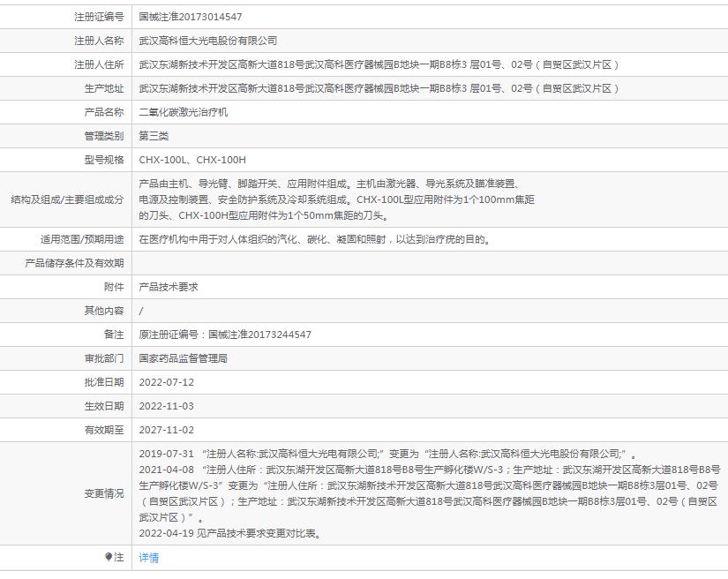Select product name 二氧化碳激光治疗机
This screenshot has width=728, height=579.
tap(184, 112)
